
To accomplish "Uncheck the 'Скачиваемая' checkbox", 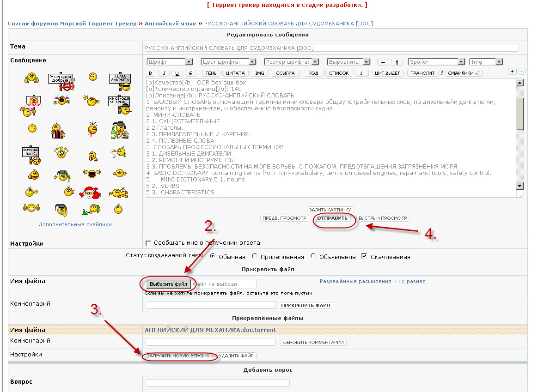I will (x=364, y=256).
